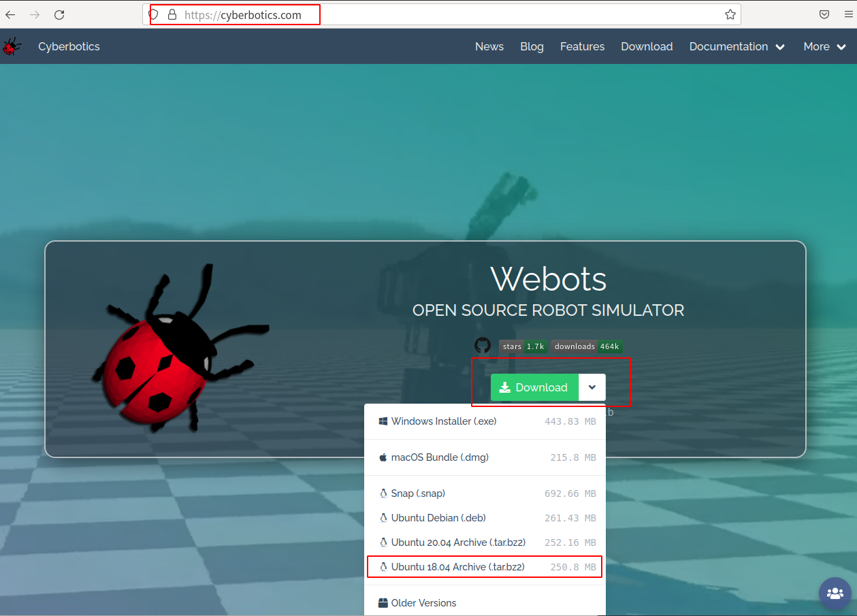Click the Cyberbotics brand name link
Viewport: 857px width, 616px height.
(69, 46)
